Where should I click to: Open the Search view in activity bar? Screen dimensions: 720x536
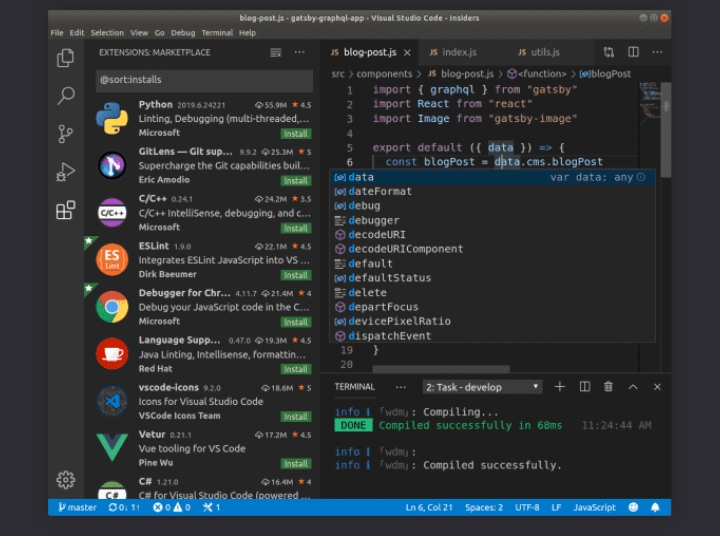[66, 96]
